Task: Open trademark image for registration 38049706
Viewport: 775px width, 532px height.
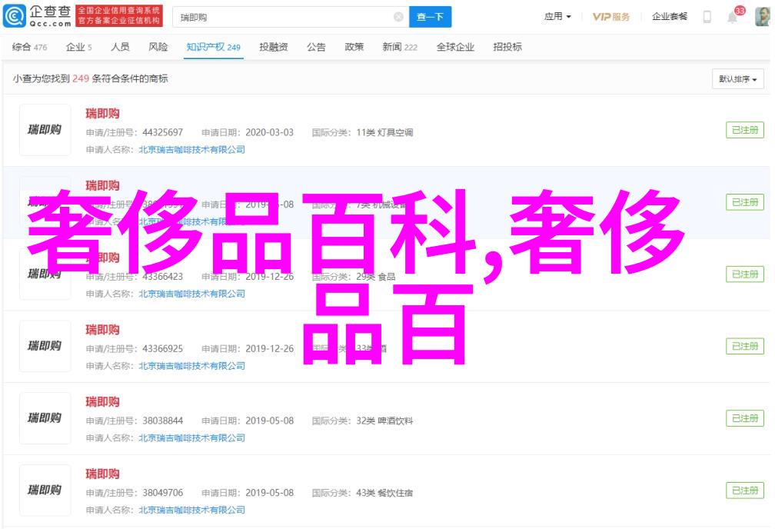Action: (45, 490)
